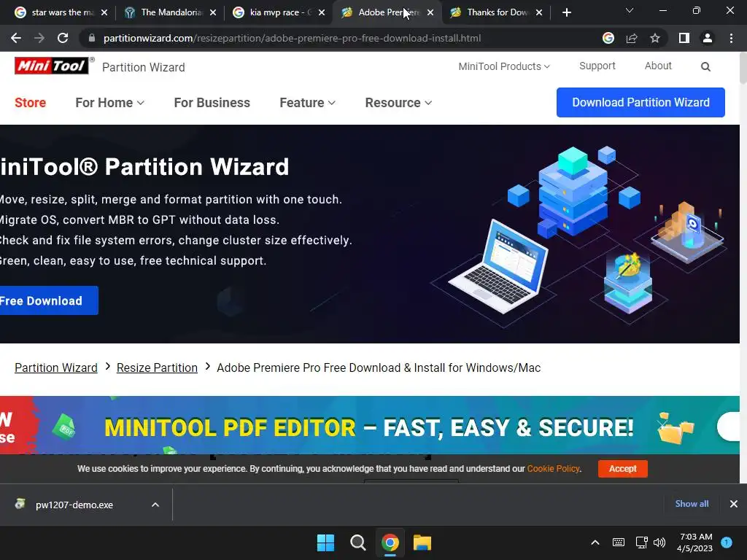Reload the current page
Viewport: 747px width, 560px height.
click(x=63, y=38)
